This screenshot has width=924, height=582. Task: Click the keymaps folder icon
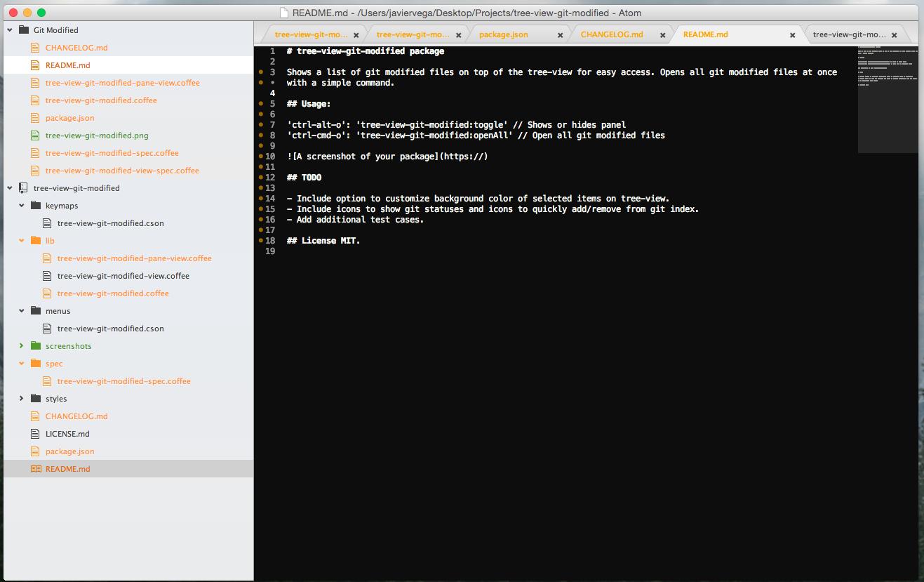[x=35, y=206]
